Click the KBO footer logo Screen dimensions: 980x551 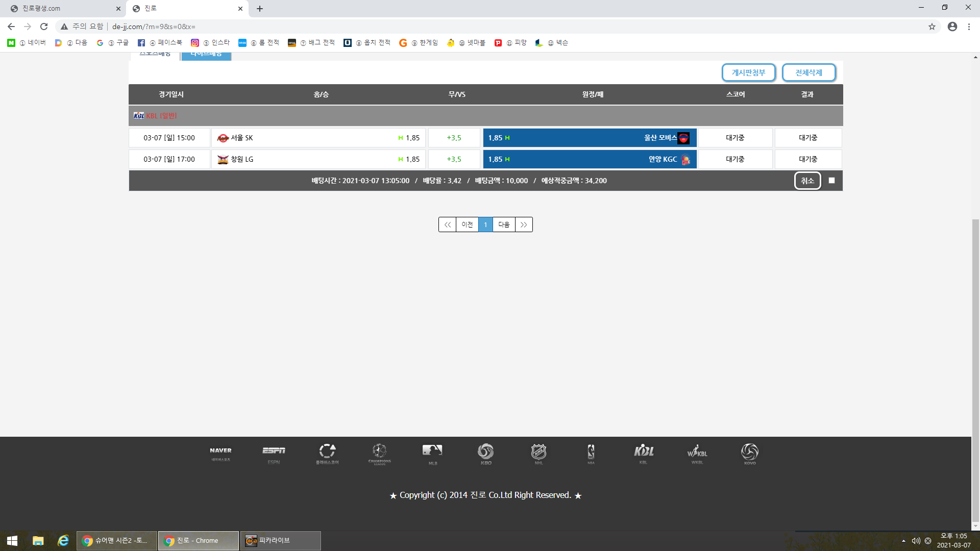tap(485, 454)
